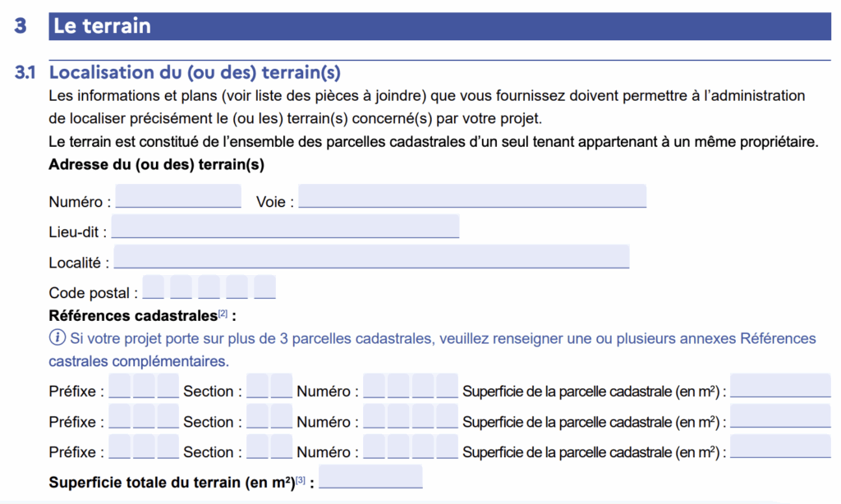Click the Numéro address input field
Screen dimensions: 841x504
[x=178, y=196]
